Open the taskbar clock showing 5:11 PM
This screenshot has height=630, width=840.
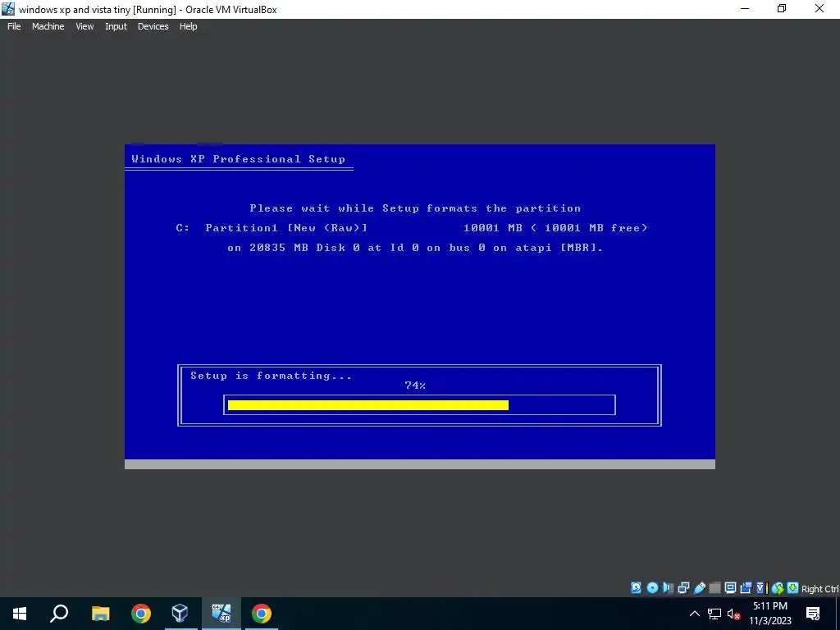tap(769, 614)
